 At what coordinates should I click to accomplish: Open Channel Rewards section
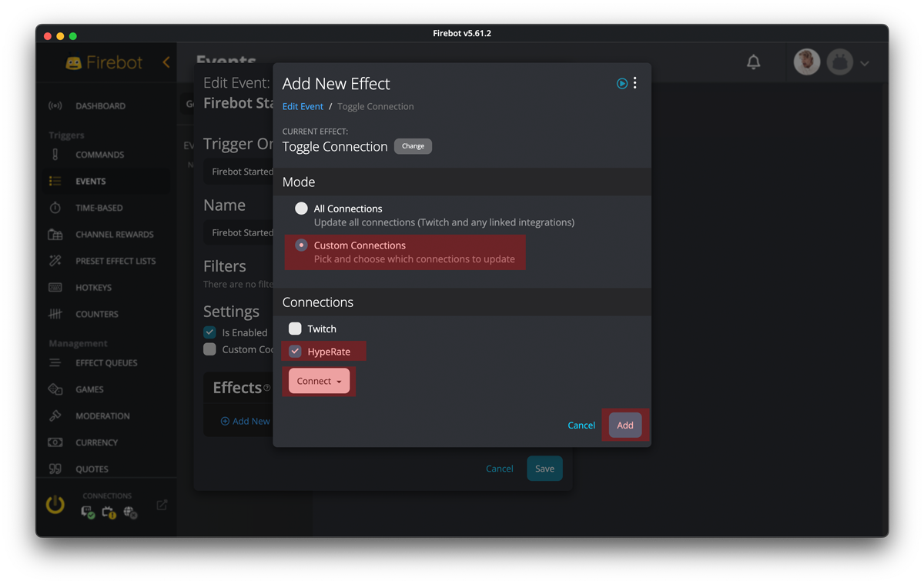click(115, 235)
